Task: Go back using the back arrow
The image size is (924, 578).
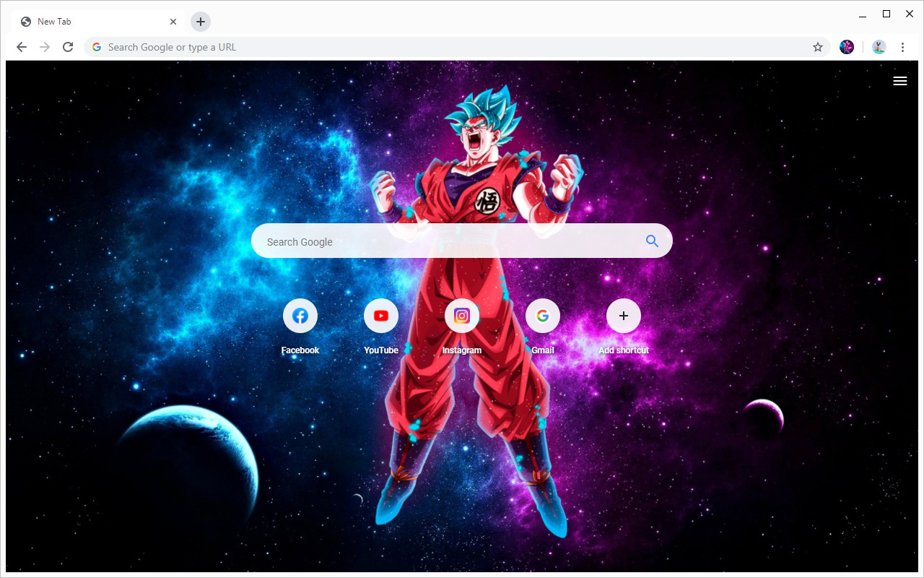Action: coord(22,47)
